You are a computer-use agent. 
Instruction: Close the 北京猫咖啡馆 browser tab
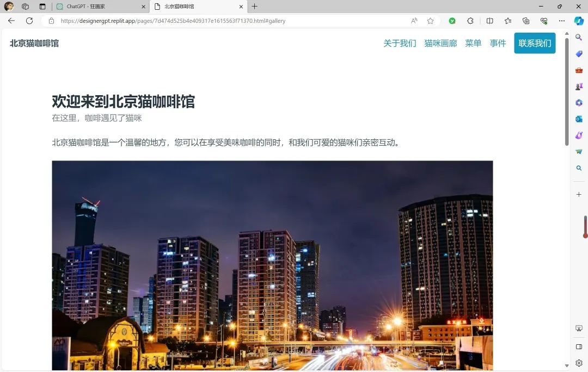(241, 7)
